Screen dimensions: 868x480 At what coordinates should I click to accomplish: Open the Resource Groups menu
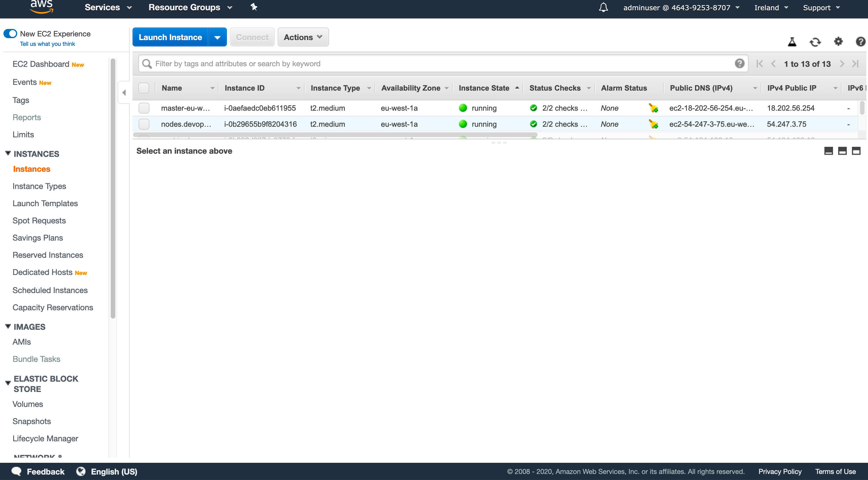coord(190,7)
